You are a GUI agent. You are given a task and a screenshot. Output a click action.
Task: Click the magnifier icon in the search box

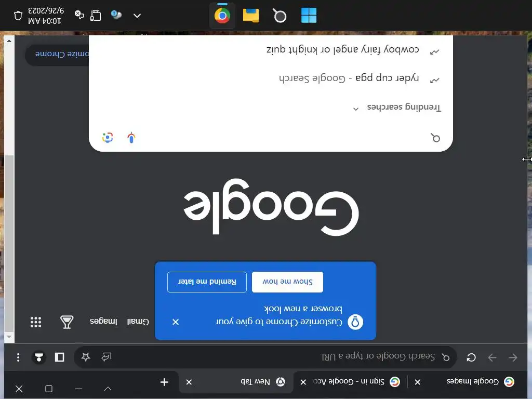pos(435,137)
